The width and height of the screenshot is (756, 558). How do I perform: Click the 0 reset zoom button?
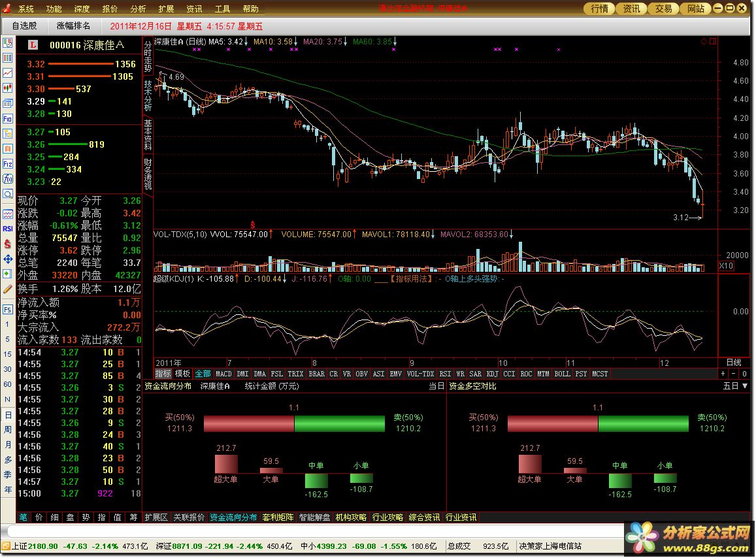pyautogui.click(x=744, y=374)
